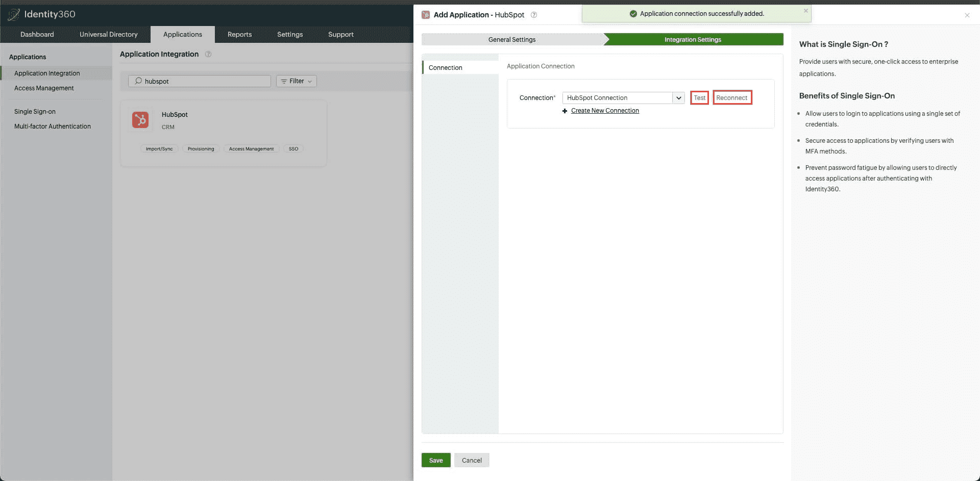Click the plus icon beside Create New Connection
This screenshot has height=481, width=980.
(565, 111)
